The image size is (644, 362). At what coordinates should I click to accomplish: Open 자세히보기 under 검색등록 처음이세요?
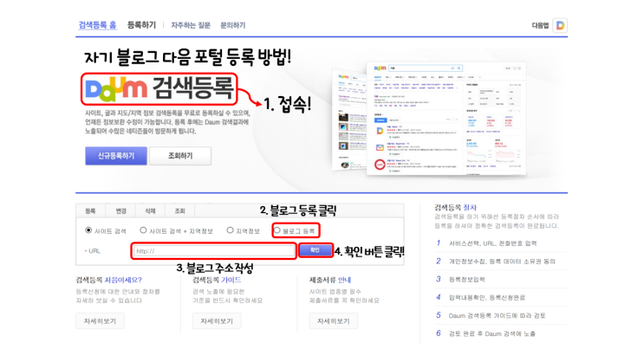[x=100, y=321]
